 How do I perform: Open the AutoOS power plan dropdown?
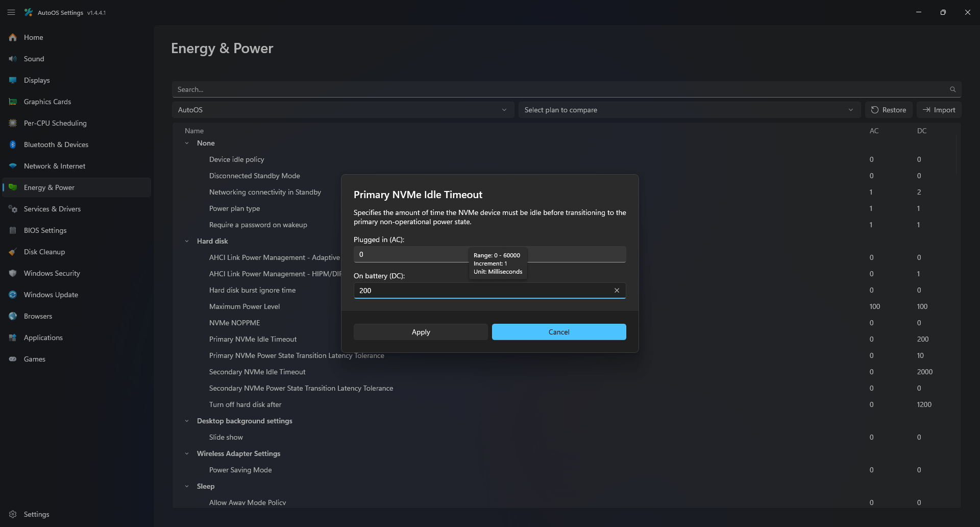click(343, 110)
